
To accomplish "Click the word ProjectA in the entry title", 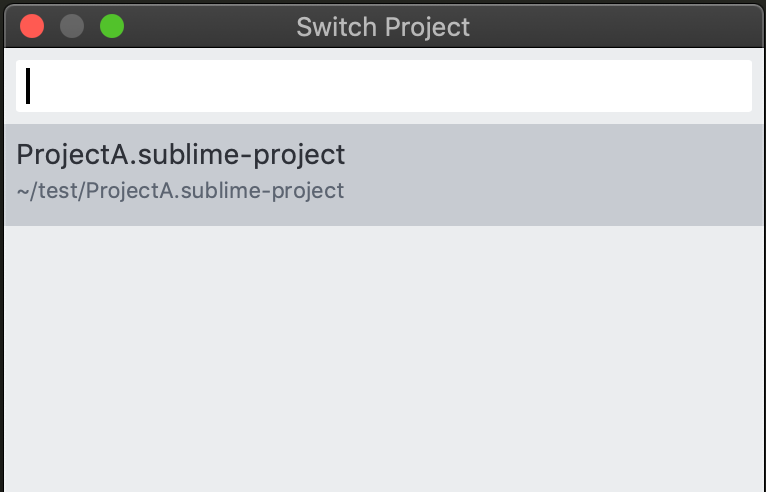I will 70,155.
